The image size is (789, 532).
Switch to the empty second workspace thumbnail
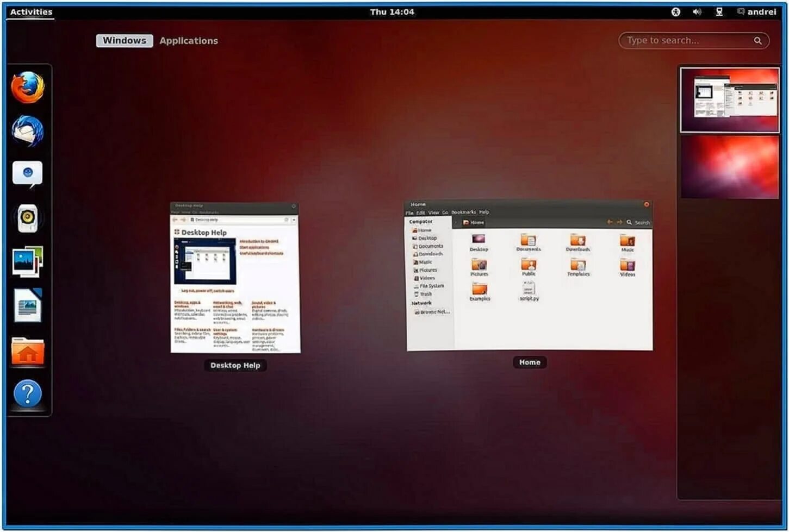pos(730,167)
